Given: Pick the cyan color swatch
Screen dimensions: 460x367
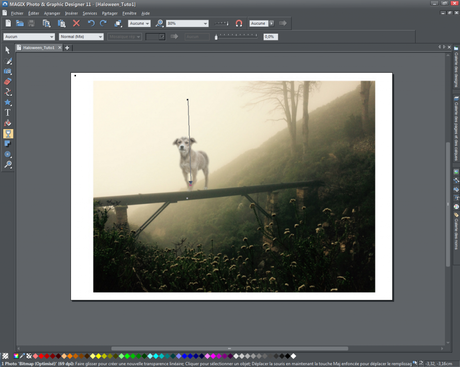Looking at the screenshot, I should pos(155,356).
